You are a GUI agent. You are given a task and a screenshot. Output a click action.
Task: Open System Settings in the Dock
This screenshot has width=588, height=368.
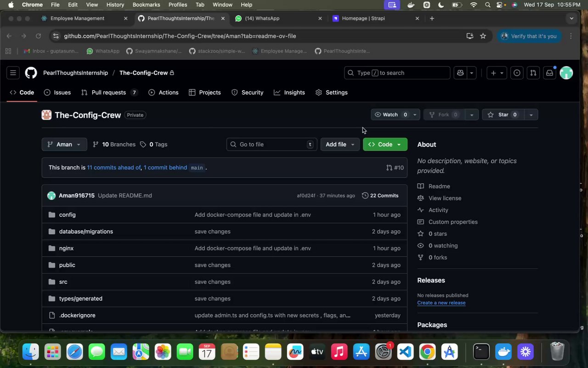[383, 352]
